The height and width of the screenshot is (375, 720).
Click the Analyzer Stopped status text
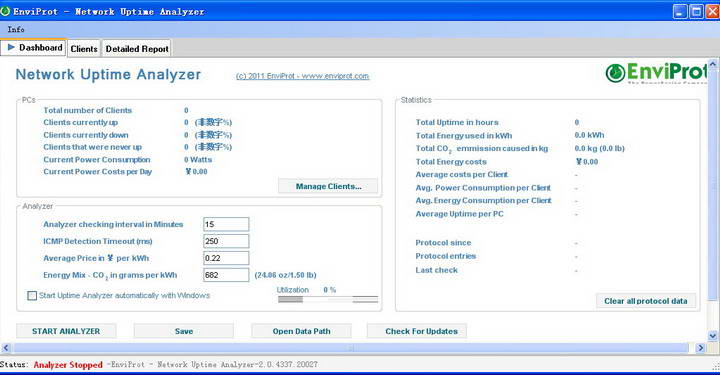click(68, 365)
